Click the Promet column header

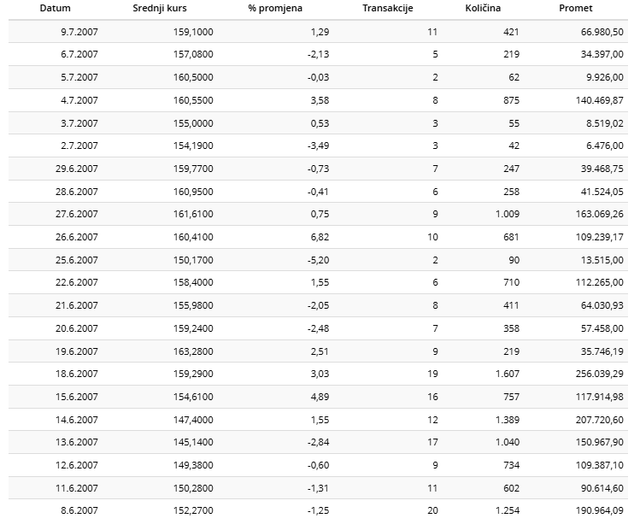click(576, 8)
